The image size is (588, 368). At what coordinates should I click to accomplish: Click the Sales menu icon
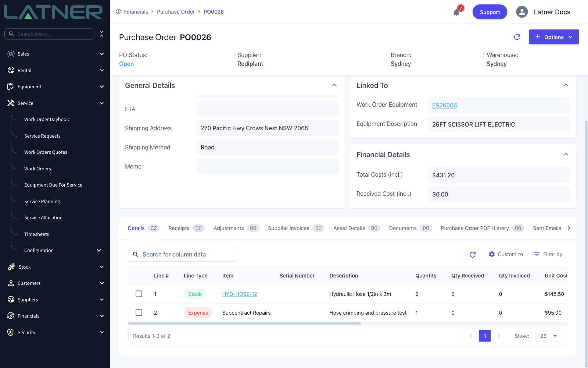pos(11,54)
